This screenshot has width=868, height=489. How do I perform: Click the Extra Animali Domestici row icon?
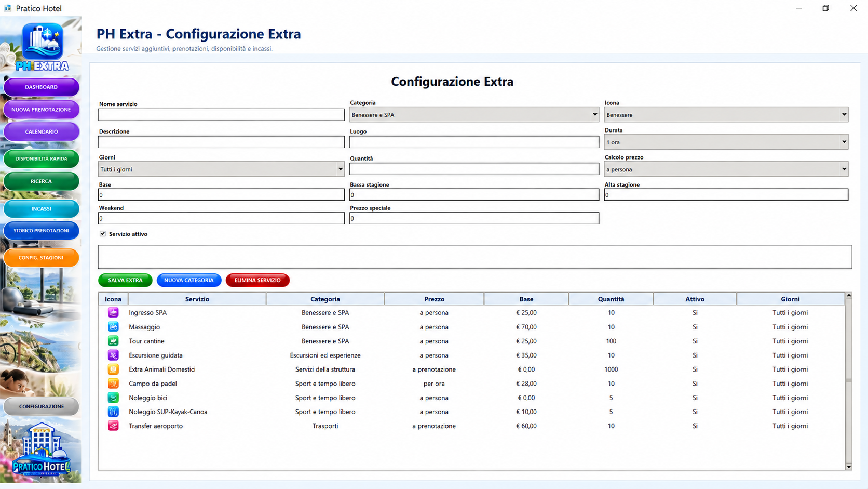click(x=113, y=369)
